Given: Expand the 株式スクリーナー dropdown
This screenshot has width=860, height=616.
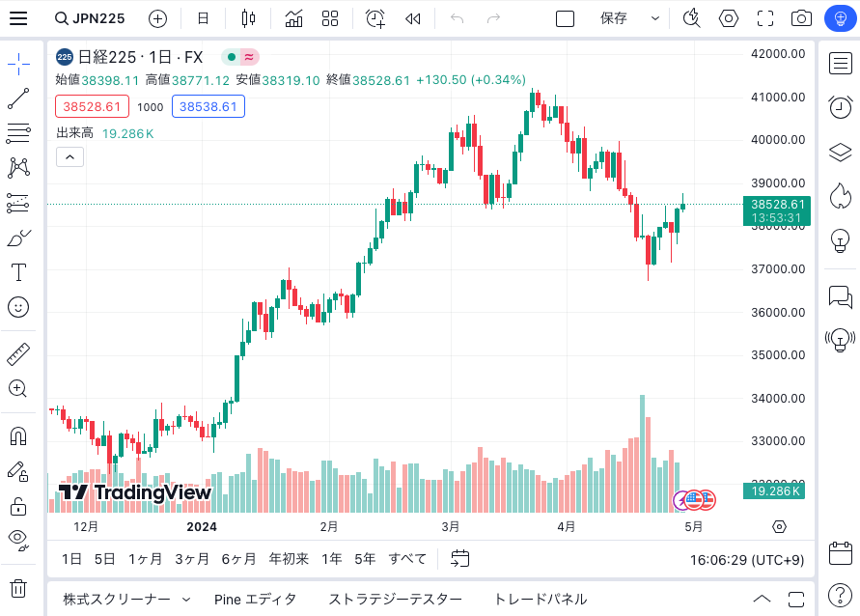Looking at the screenshot, I should tap(126, 599).
